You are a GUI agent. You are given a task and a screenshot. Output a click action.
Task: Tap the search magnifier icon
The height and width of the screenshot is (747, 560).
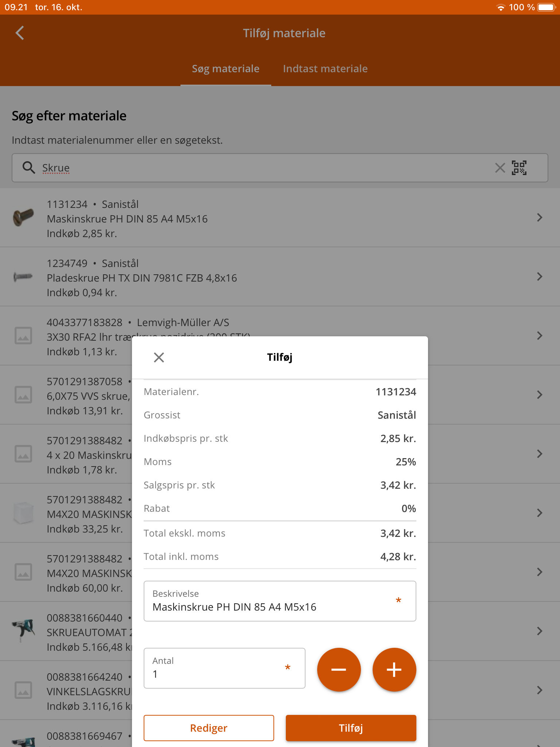(x=28, y=168)
